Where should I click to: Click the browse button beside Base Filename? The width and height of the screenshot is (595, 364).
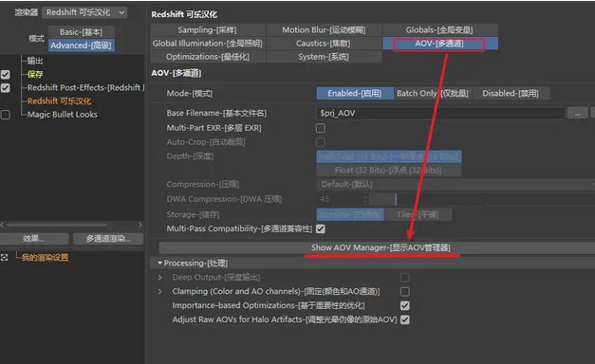pyautogui.click(x=577, y=113)
